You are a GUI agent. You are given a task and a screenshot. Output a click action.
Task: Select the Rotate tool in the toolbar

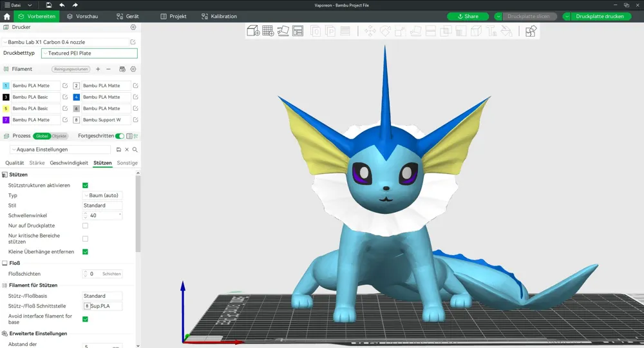click(385, 31)
